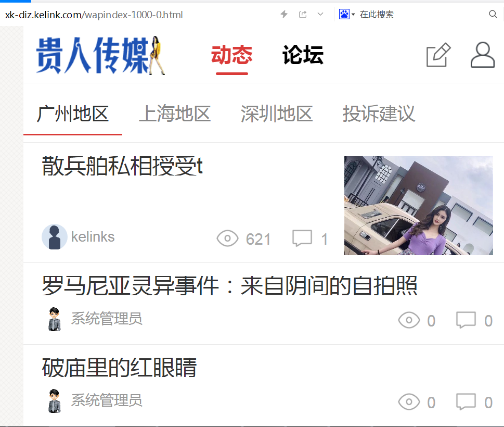Click the eye views icon showing 621
Image resolution: width=504 pixels, height=427 pixels.
coord(227,239)
